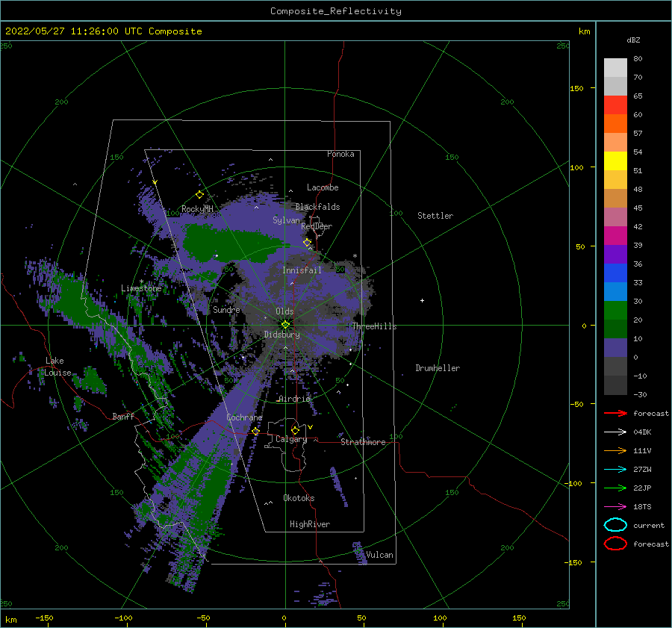Viewport: 672px width, 628px height.
Task: Click the 18TS legend text
Action: [x=642, y=507]
